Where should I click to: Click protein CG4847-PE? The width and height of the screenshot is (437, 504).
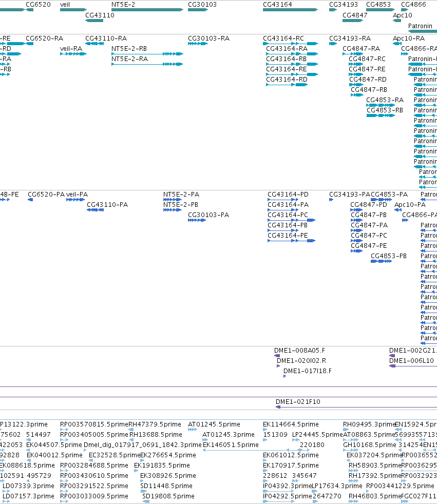pos(369,246)
